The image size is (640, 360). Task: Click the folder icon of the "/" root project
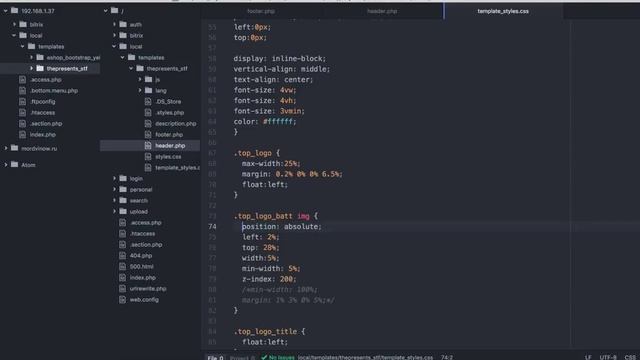[x=115, y=11]
